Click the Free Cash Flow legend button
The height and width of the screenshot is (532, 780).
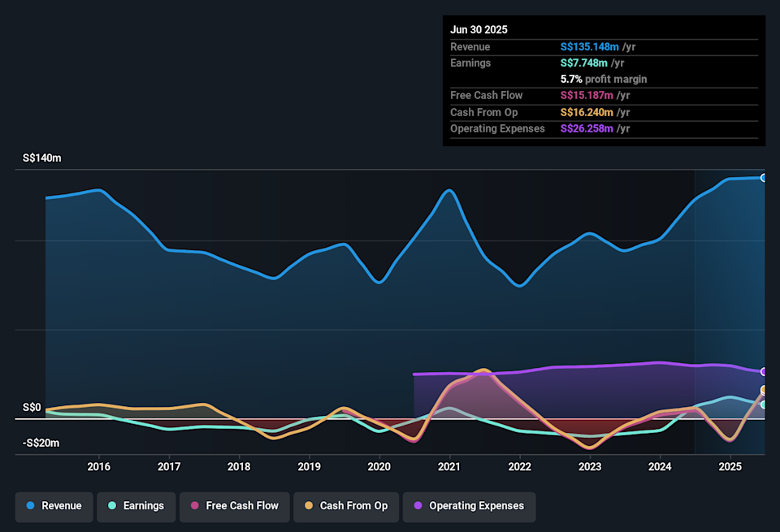pyautogui.click(x=235, y=506)
